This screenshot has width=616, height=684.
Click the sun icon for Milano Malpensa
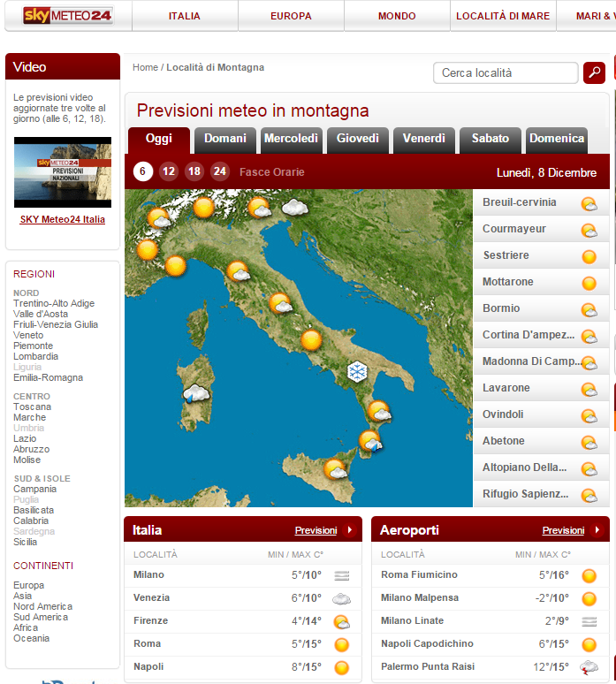[589, 599]
